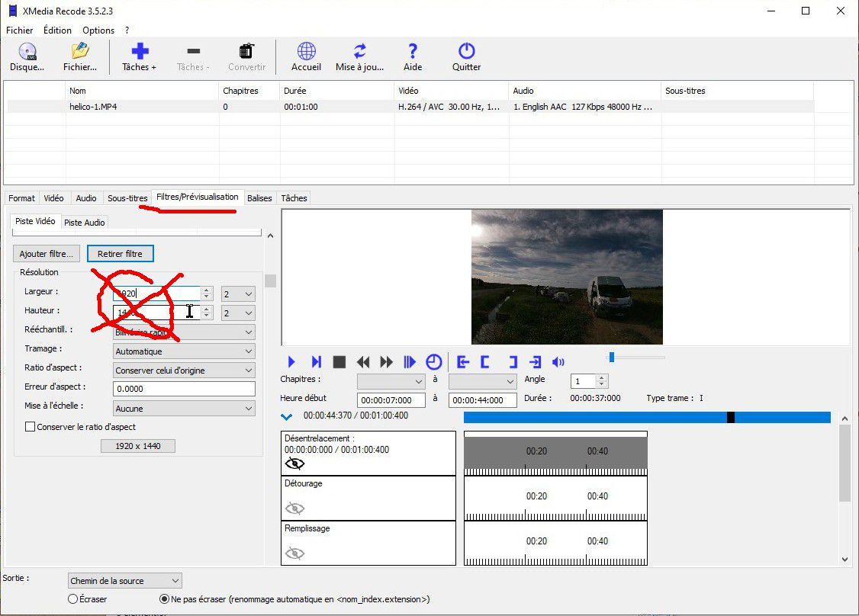
Task: Select the Piste Audio tab
Action: [x=85, y=223]
